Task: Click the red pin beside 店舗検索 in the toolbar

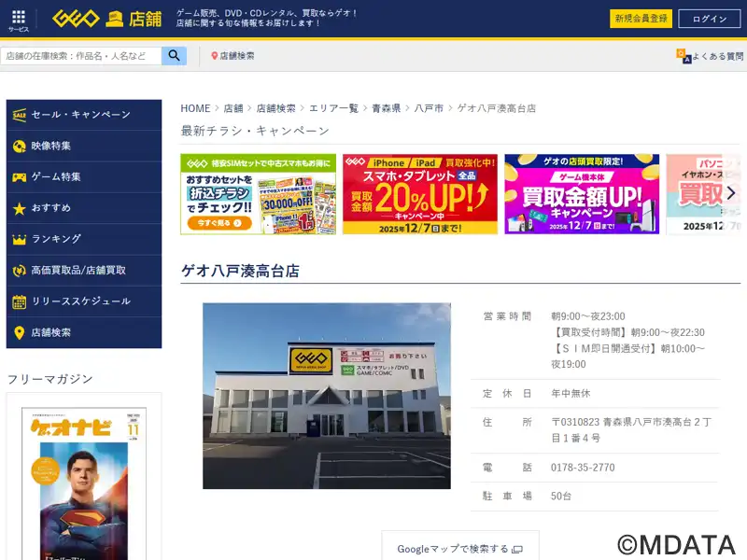Action: tap(215, 56)
